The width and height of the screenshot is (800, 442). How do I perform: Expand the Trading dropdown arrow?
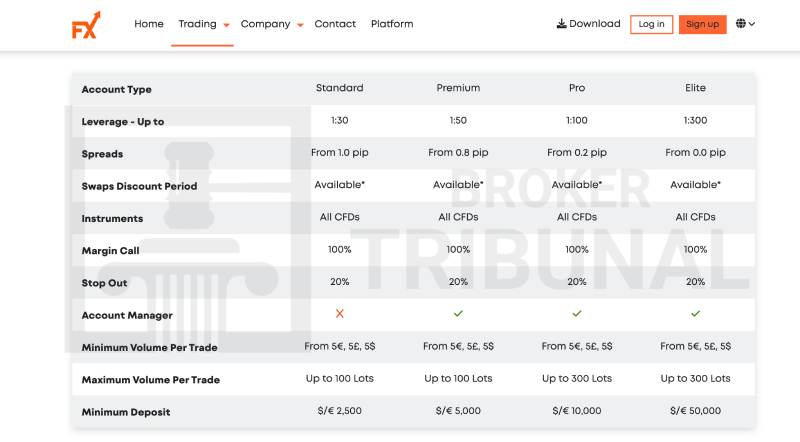227,25
